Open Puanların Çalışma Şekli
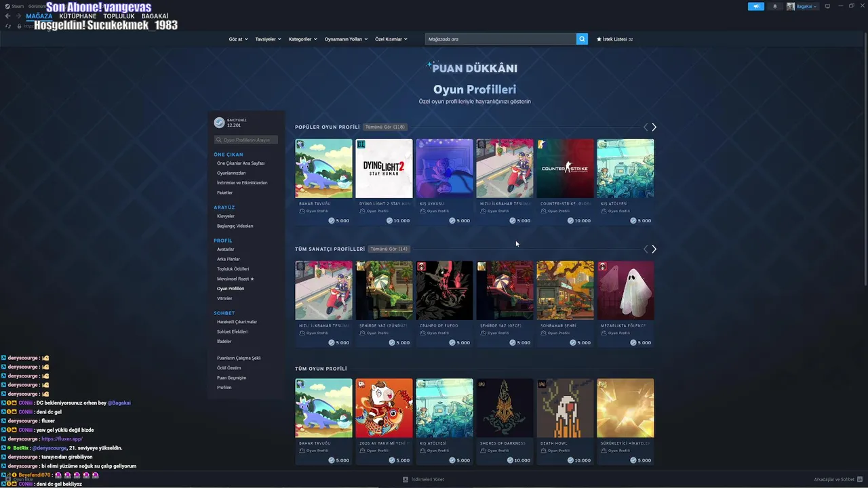The image size is (868, 488). (x=239, y=358)
